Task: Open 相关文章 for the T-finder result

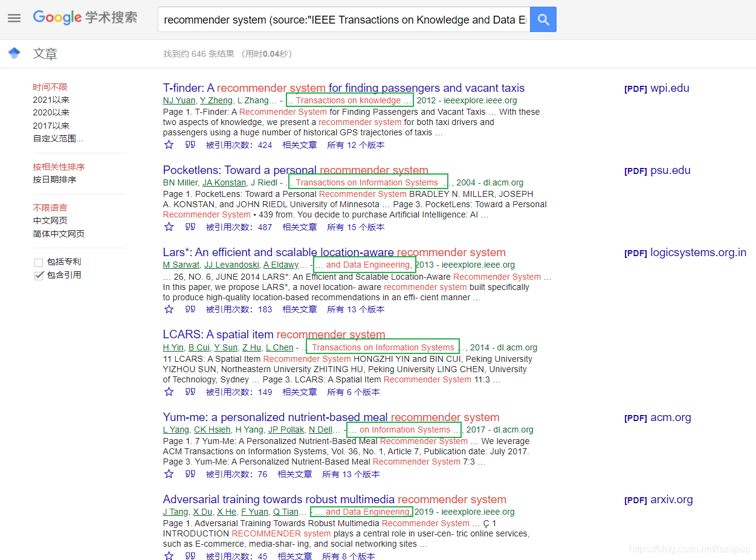Action: pos(299,145)
